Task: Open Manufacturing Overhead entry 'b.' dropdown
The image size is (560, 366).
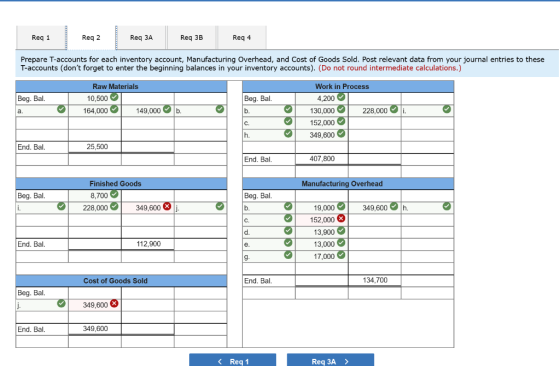Action: (269, 207)
